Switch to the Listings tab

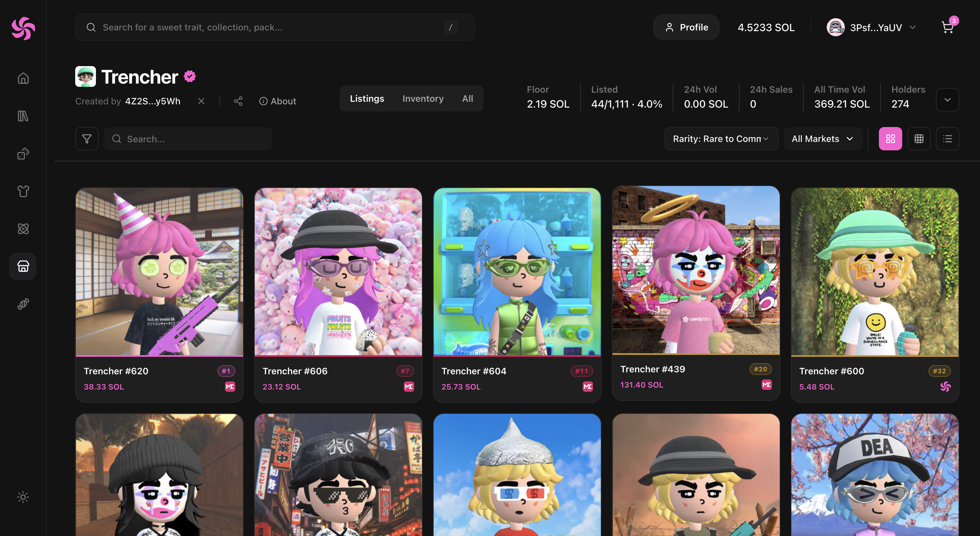point(367,99)
